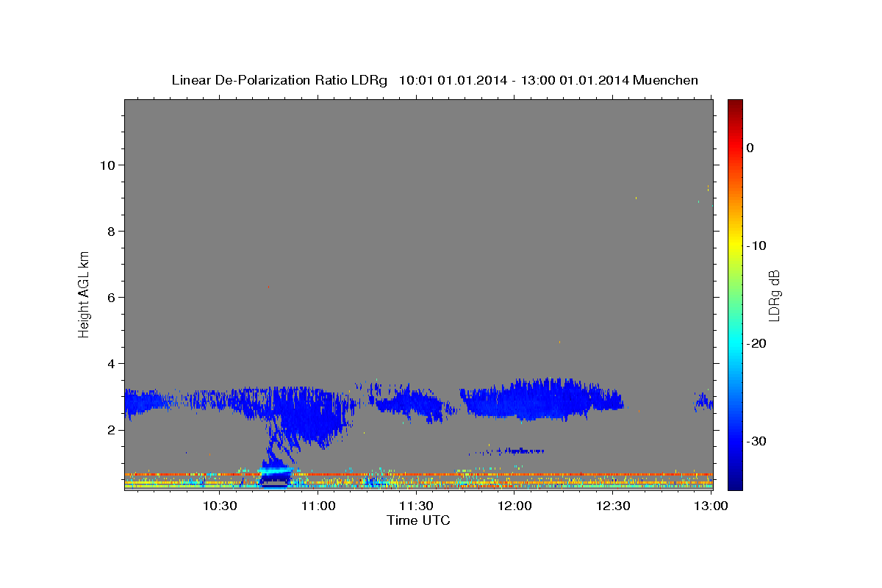
Task: Click the 11:00 time axis tick label
Action: coord(318,506)
